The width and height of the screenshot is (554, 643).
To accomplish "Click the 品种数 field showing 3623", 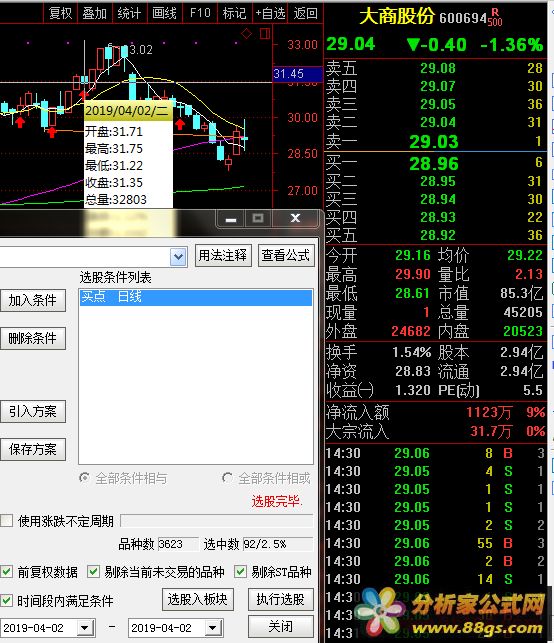I will coord(177,544).
